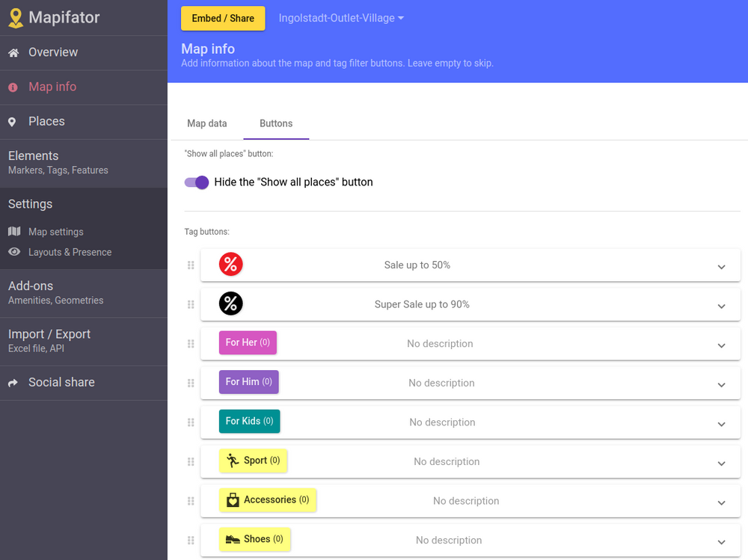Click the info icon next to Map info
The height and width of the screenshot is (560, 748).
coord(12,87)
